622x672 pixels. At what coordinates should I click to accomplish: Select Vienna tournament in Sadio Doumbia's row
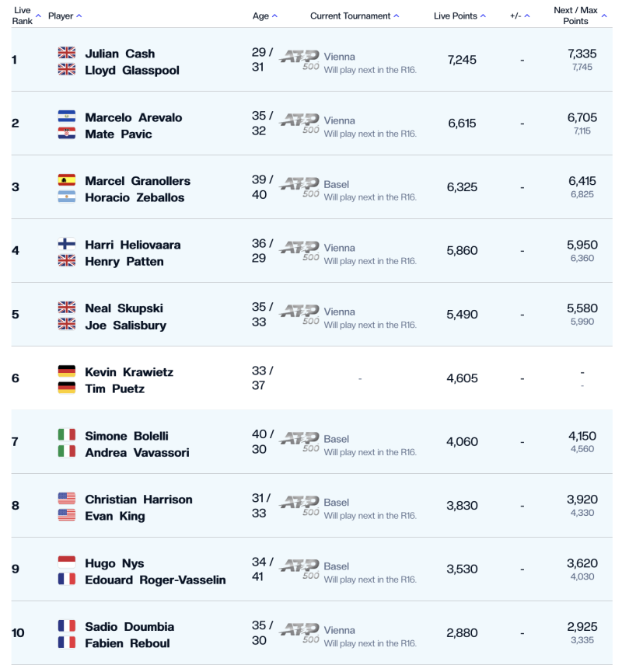(339, 630)
